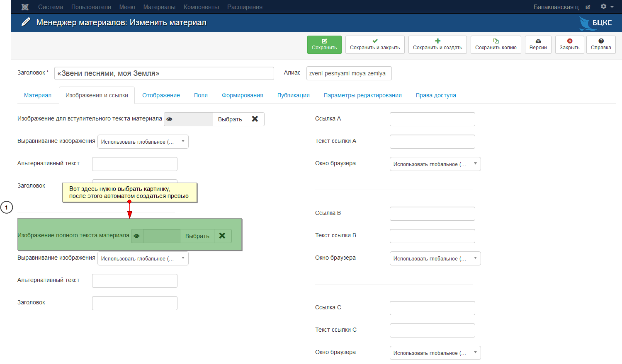Click the full image Альтернативный текст field
Image resolution: width=622 pixels, height=364 pixels.
coord(135,281)
